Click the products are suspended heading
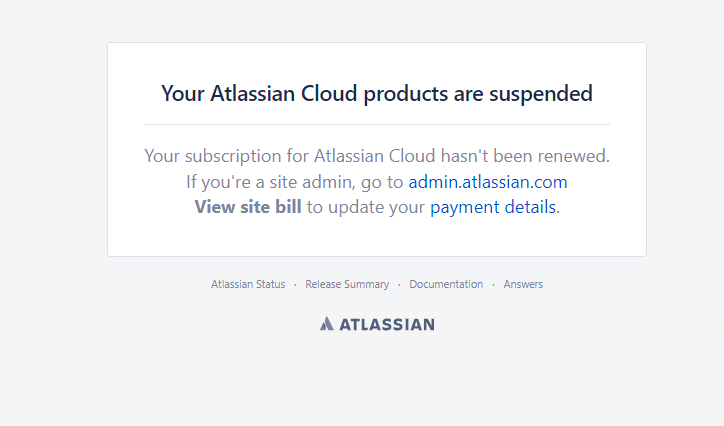Image resolution: width=724 pixels, height=426 pixels. [377, 93]
